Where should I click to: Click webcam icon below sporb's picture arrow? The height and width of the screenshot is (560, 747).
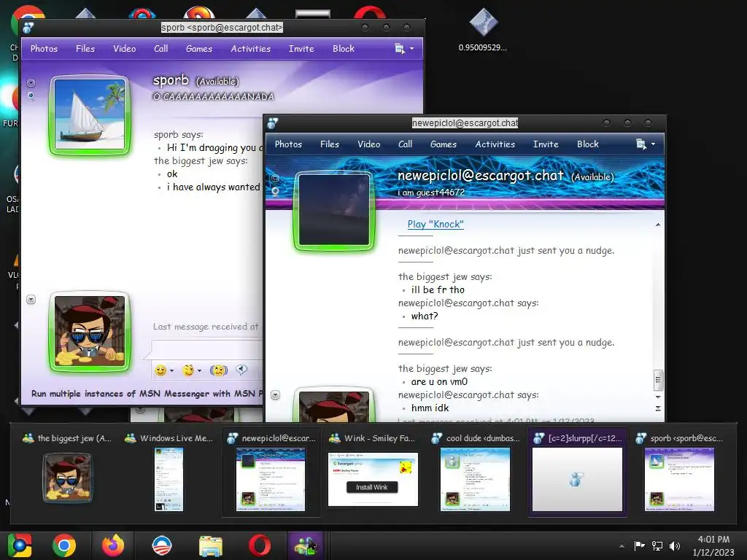pos(31,96)
